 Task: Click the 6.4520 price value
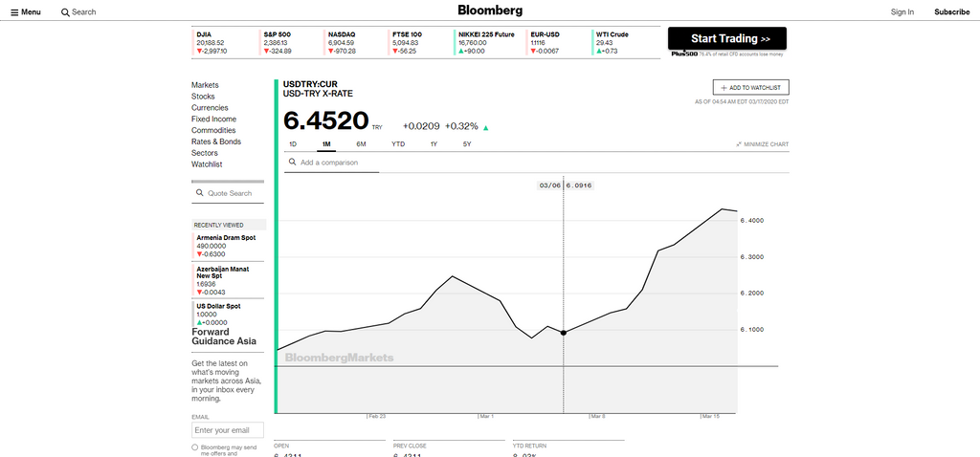point(325,121)
